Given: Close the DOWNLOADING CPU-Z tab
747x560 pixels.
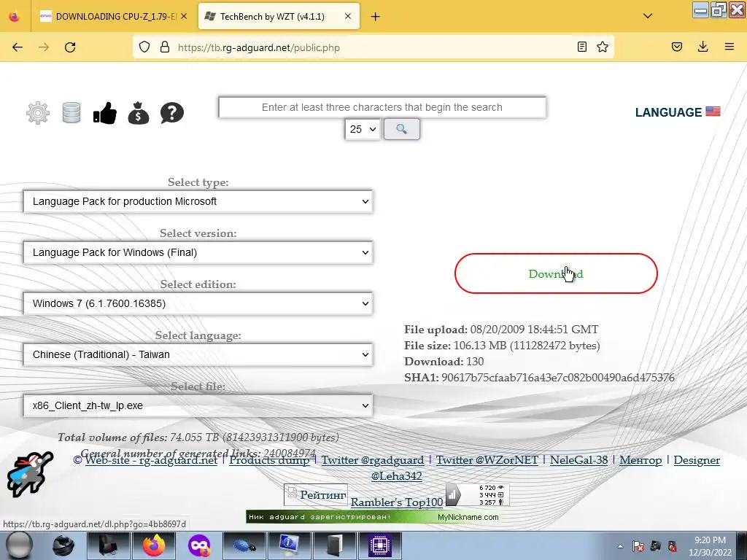Looking at the screenshot, I should 184,16.
